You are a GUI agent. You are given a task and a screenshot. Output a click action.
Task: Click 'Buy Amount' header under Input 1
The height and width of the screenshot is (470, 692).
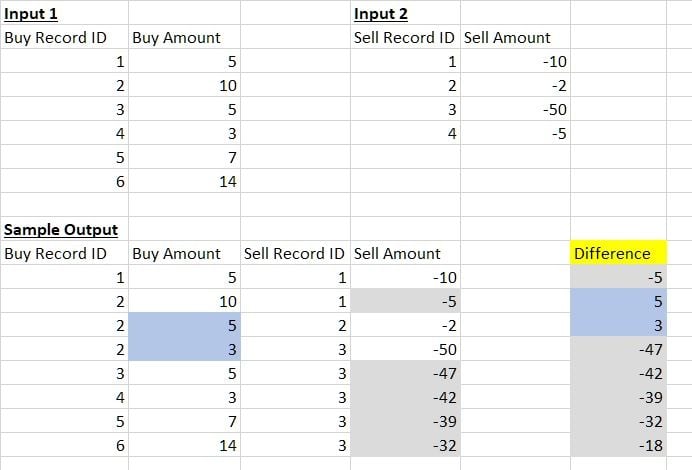pyautogui.click(x=184, y=37)
